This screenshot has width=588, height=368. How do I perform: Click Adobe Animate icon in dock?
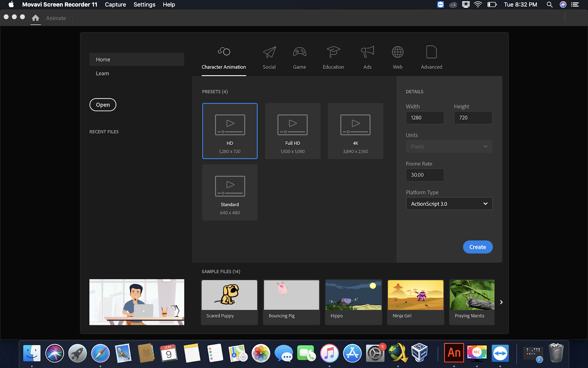[454, 353]
